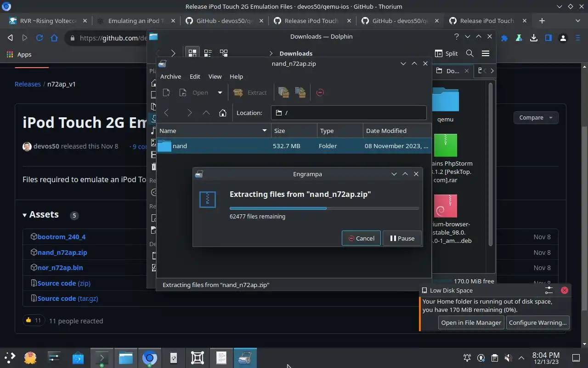
Task: Click the thumbs up reaction button
Action: (34, 320)
